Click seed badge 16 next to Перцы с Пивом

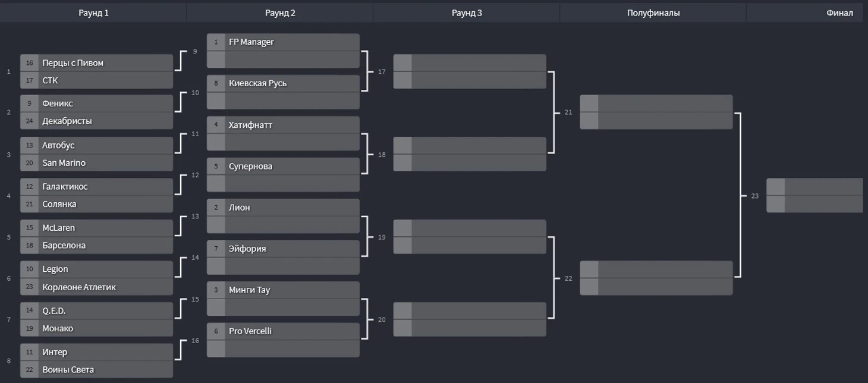(x=29, y=63)
